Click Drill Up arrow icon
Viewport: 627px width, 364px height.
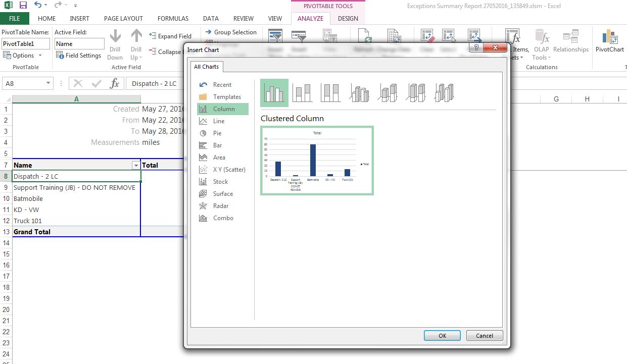[x=136, y=37]
